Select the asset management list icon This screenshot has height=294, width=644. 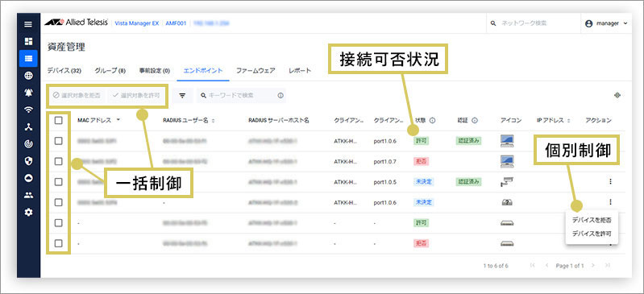[x=28, y=58]
